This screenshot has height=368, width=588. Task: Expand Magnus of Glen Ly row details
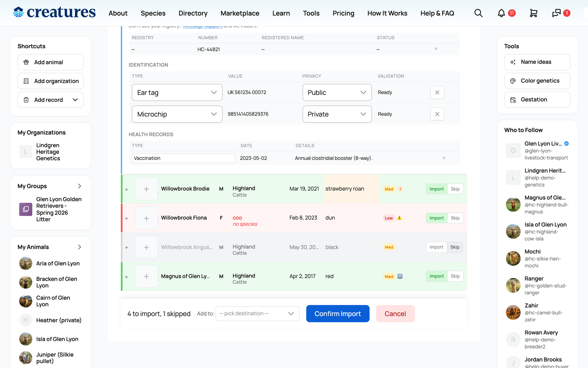(x=127, y=277)
